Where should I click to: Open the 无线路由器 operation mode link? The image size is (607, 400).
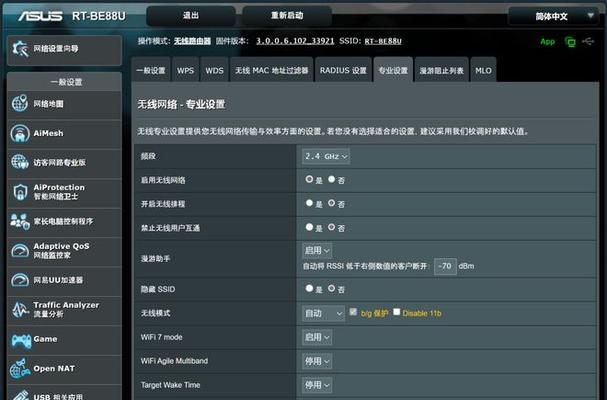192,41
